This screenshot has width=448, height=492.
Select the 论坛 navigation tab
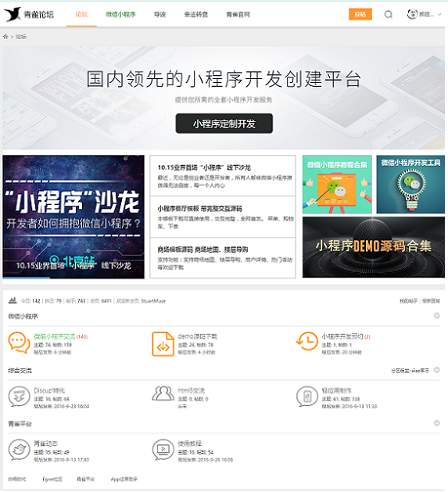pyautogui.click(x=81, y=14)
